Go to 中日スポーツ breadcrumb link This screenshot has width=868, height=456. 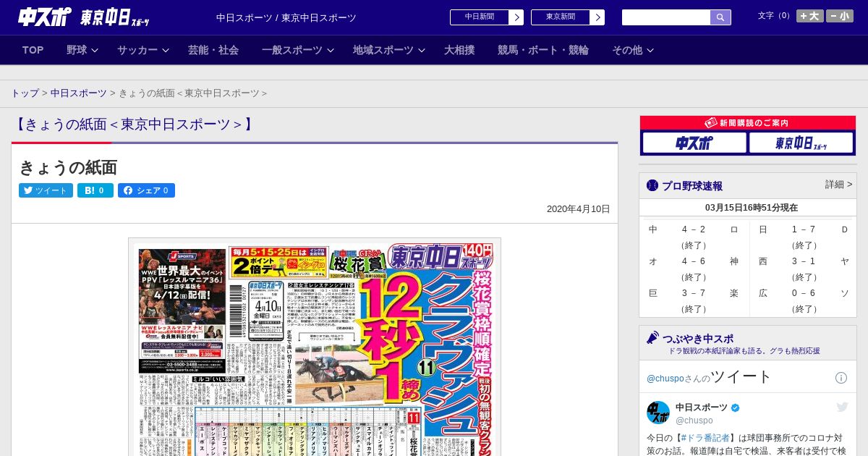(x=79, y=93)
